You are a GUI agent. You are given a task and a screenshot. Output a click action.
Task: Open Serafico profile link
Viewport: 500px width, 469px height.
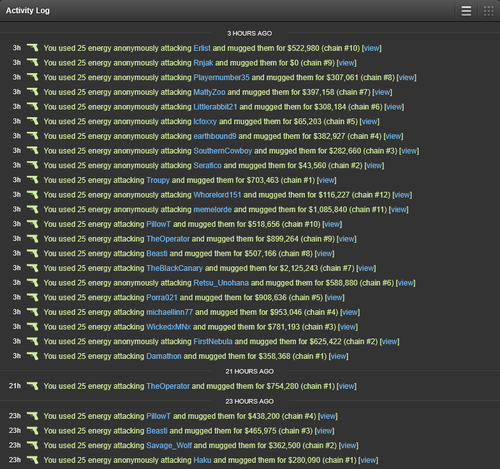click(207, 166)
